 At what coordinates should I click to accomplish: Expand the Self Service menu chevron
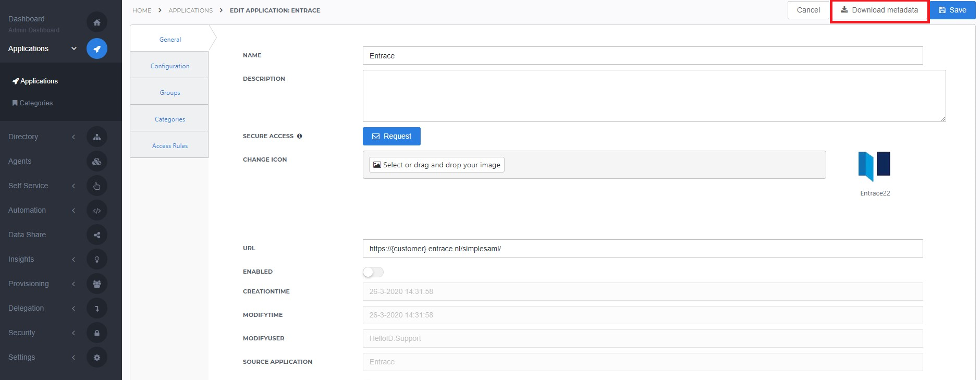[73, 186]
